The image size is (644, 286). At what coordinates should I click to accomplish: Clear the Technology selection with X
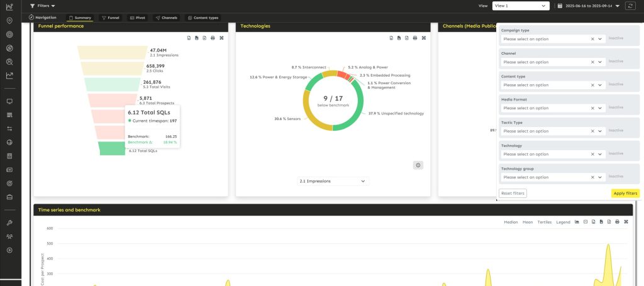592,154
